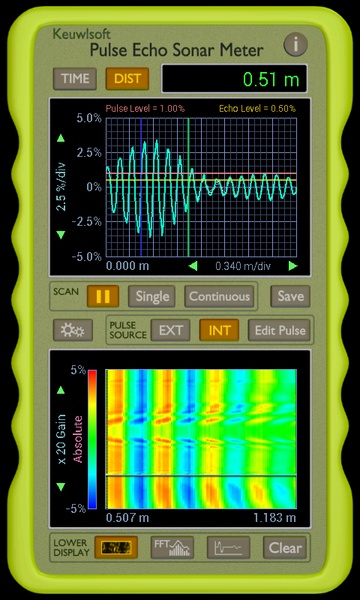Switch measurement mode to TIME
The width and height of the screenshot is (360, 600).
pos(75,79)
